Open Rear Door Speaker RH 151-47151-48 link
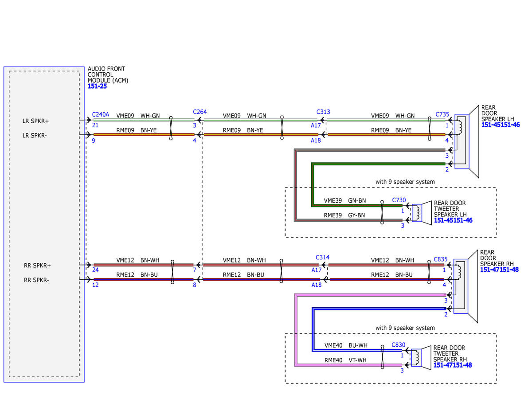The image size is (532, 411). click(x=499, y=270)
